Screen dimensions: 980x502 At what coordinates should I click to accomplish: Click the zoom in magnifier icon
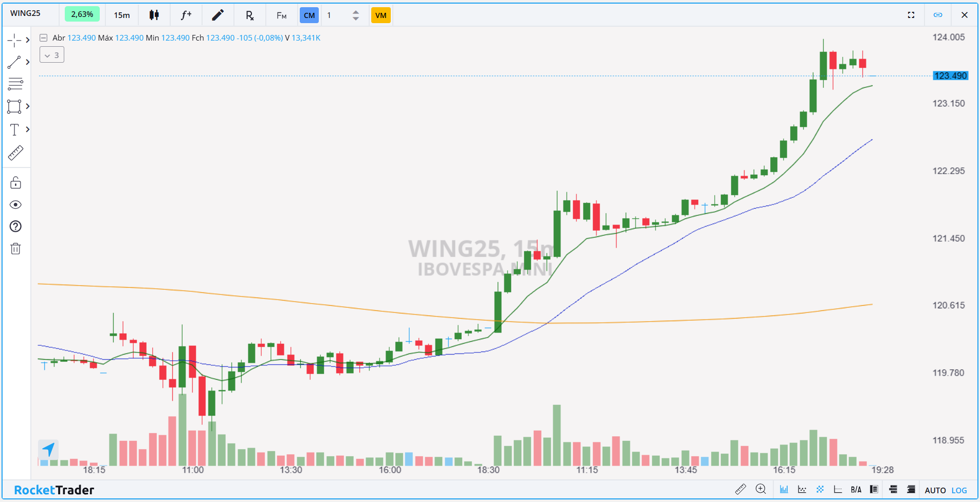[x=761, y=489]
